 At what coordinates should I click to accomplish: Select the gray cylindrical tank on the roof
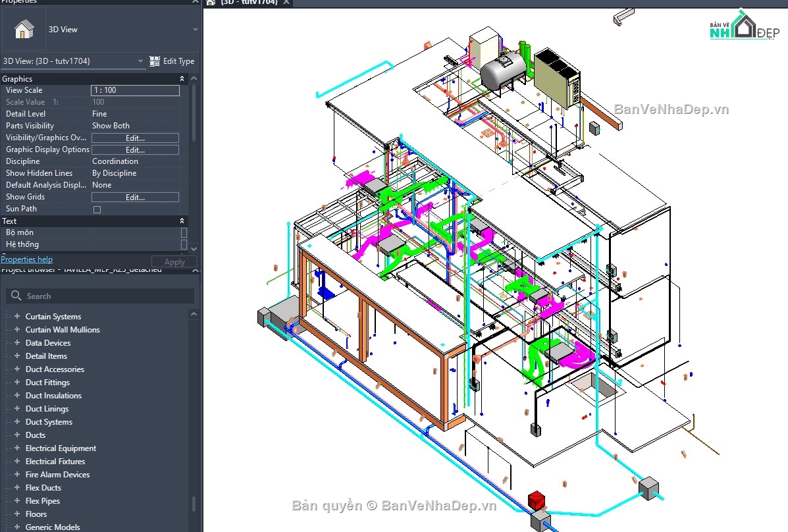(x=504, y=70)
